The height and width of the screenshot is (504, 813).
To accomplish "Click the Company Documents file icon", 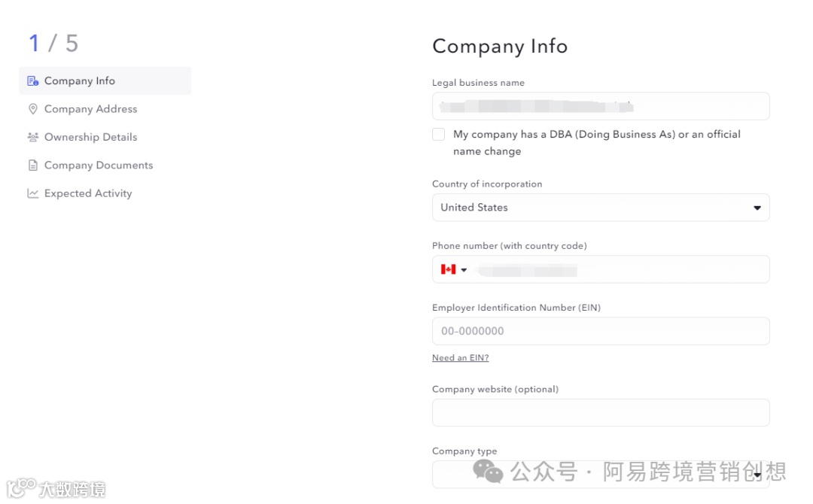I will click(x=32, y=165).
